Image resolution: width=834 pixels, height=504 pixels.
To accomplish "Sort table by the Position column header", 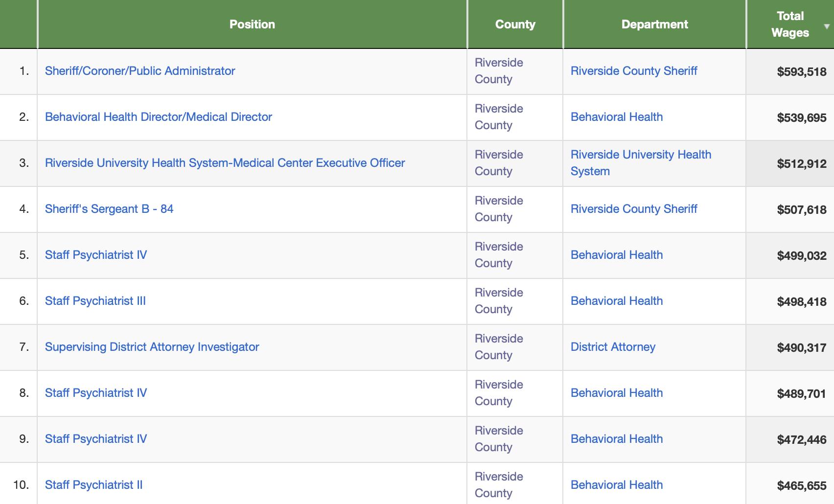I will click(x=252, y=24).
